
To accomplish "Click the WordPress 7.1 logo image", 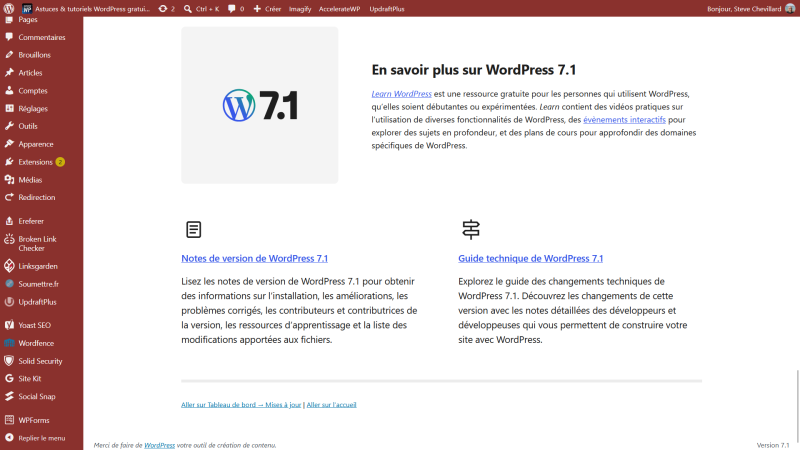I will [260, 105].
